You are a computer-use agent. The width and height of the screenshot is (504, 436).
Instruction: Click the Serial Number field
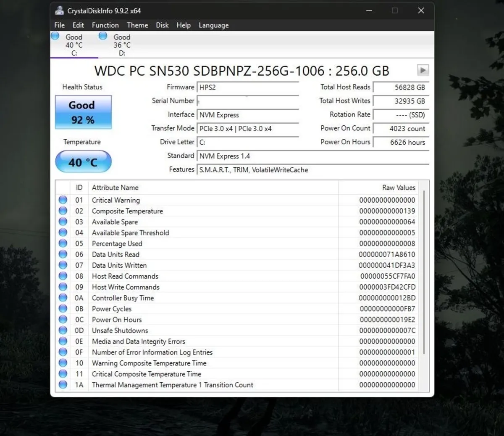(248, 101)
